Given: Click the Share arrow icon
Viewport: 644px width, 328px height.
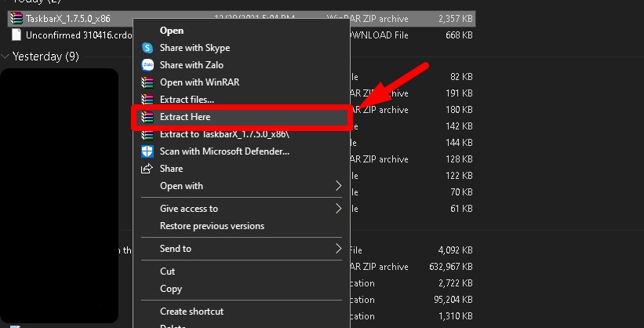Looking at the screenshot, I should [147, 169].
